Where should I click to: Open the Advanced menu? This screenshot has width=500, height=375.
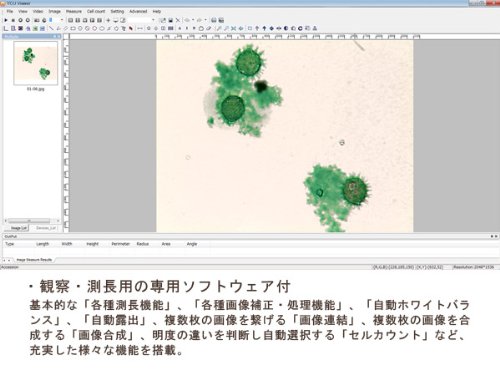[x=138, y=11]
